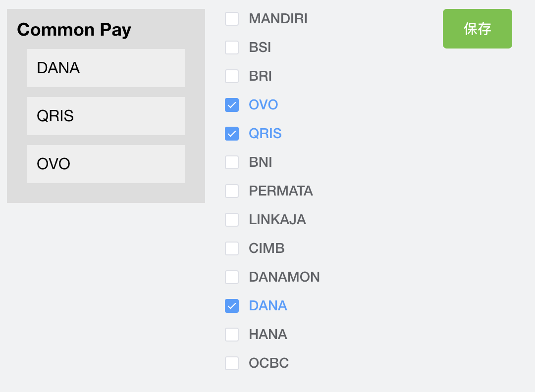This screenshot has width=535, height=392.
Task: Select OVO in the Common Pay list
Action: [x=106, y=164]
